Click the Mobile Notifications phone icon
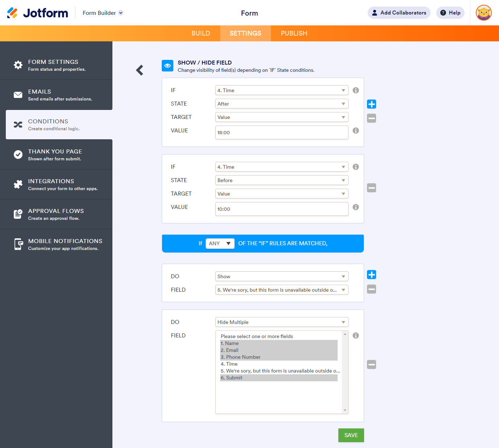Viewport: 499px width, 448px height. click(x=18, y=244)
